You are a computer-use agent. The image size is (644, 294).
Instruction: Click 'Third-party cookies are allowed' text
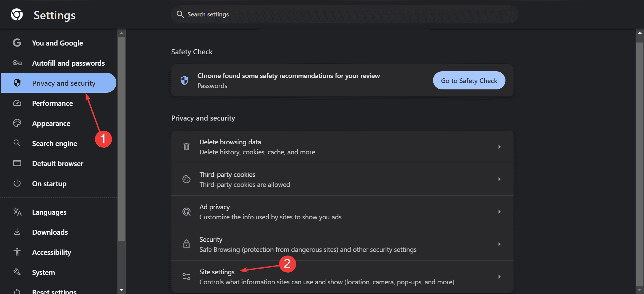(x=245, y=185)
